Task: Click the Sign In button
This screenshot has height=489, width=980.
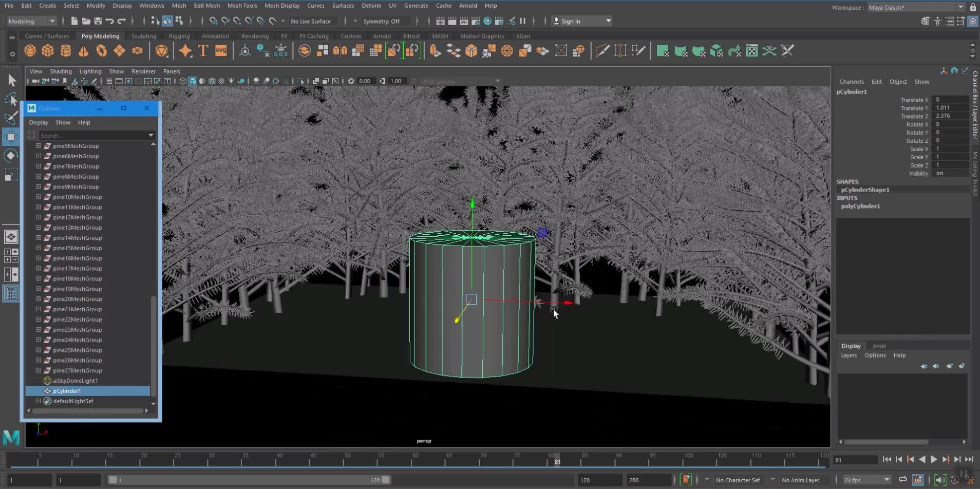Action: 571,21
